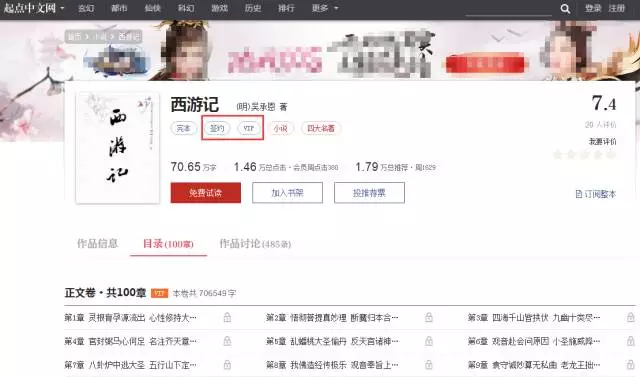The height and width of the screenshot is (377, 640).
Task: Click the lock icon beside 第7章
Action: click(x=227, y=364)
